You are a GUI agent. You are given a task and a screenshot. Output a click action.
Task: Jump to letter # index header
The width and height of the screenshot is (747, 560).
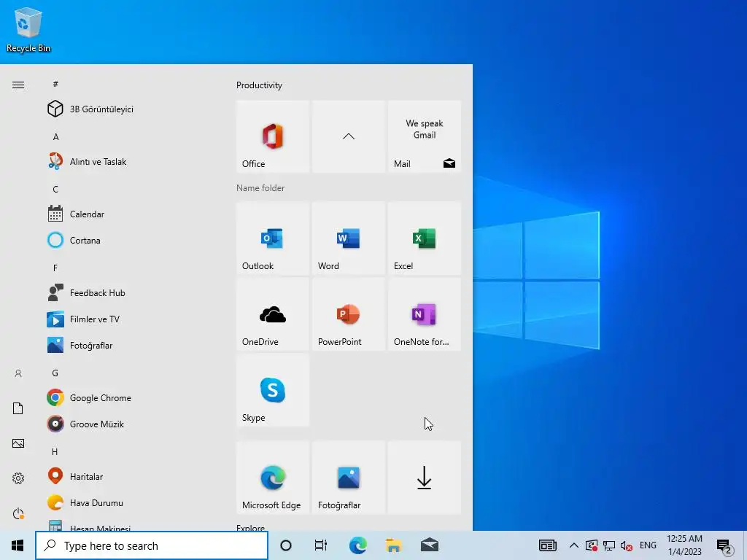[x=55, y=84]
